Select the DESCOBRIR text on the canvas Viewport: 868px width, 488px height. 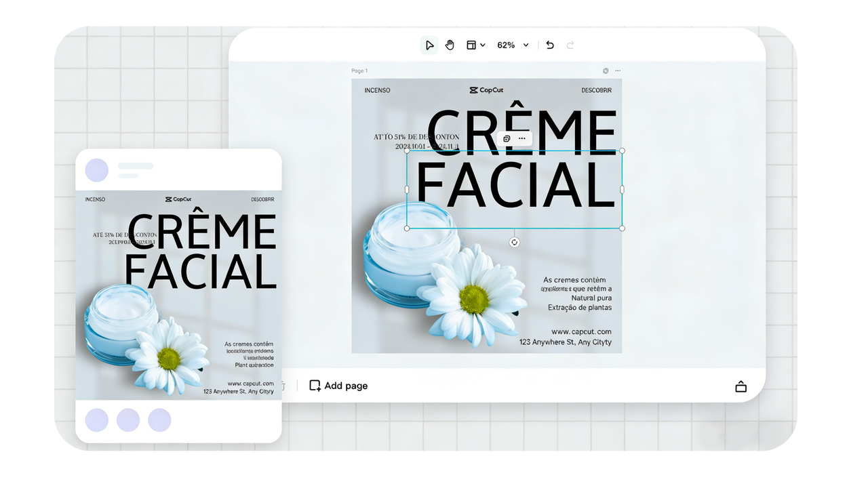tap(597, 90)
